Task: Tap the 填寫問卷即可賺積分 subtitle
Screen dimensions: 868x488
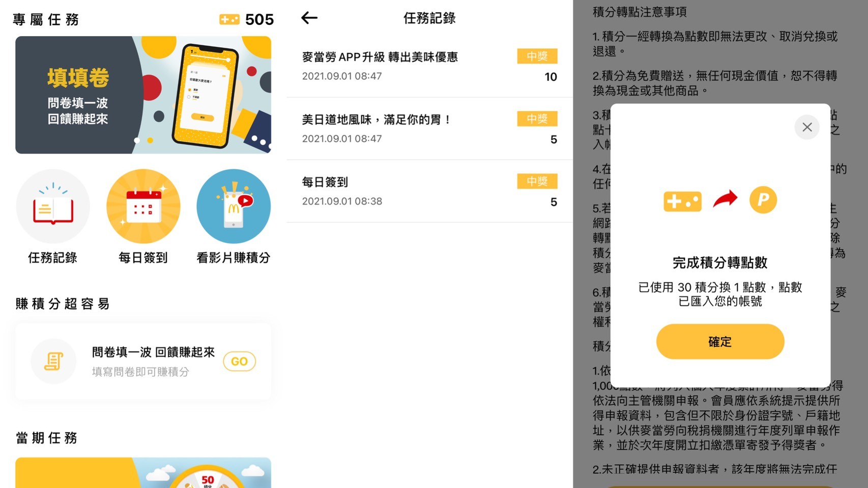Action: point(140,372)
